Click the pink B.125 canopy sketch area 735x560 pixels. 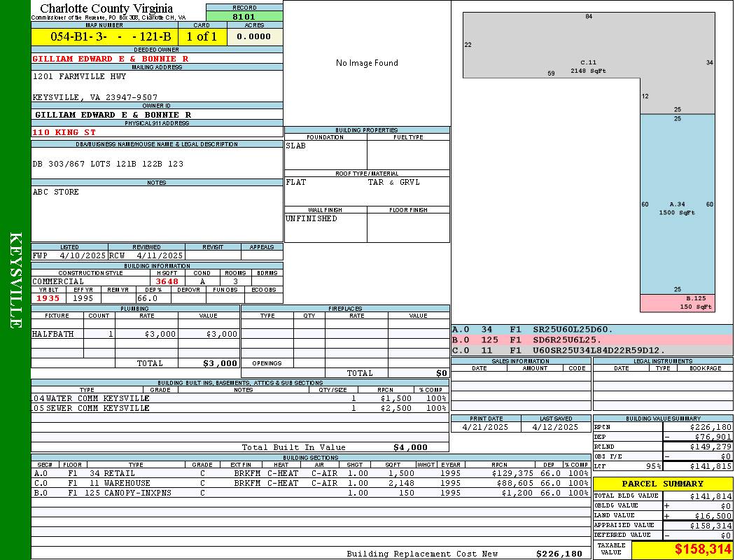pyautogui.click(x=677, y=302)
